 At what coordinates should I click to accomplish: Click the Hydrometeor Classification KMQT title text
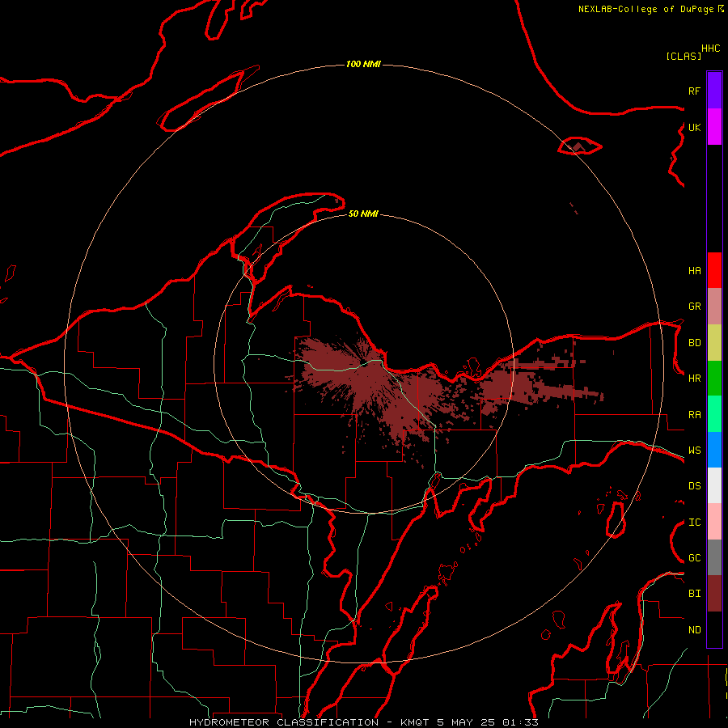tap(363, 722)
